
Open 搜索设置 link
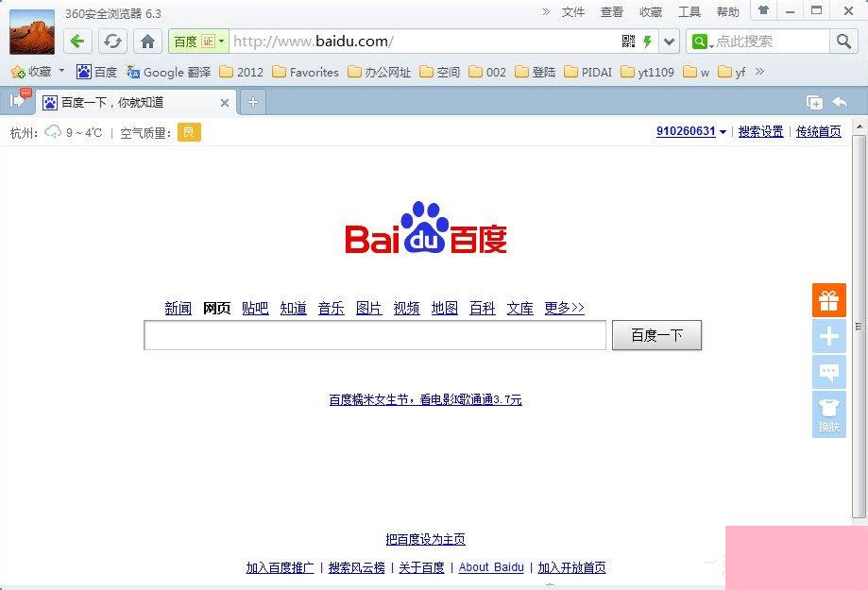(x=760, y=131)
